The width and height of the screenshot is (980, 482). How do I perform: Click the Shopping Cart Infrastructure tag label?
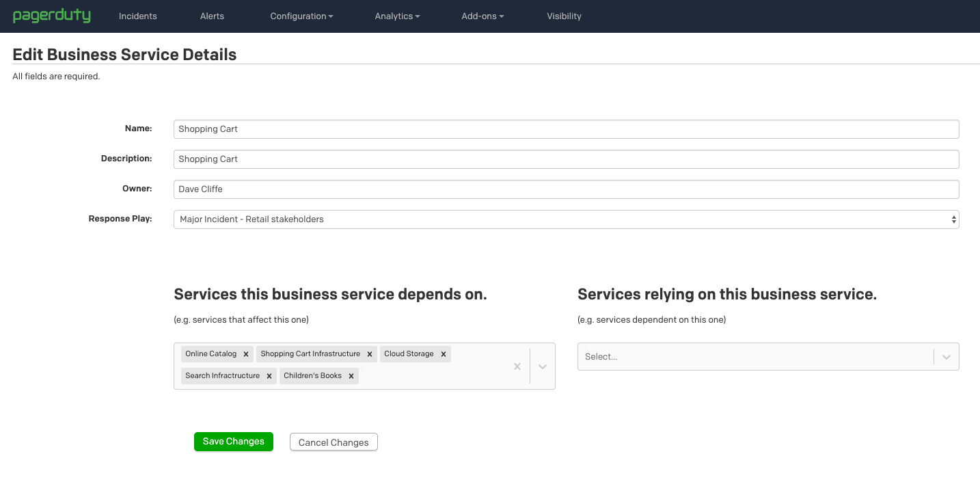click(310, 354)
